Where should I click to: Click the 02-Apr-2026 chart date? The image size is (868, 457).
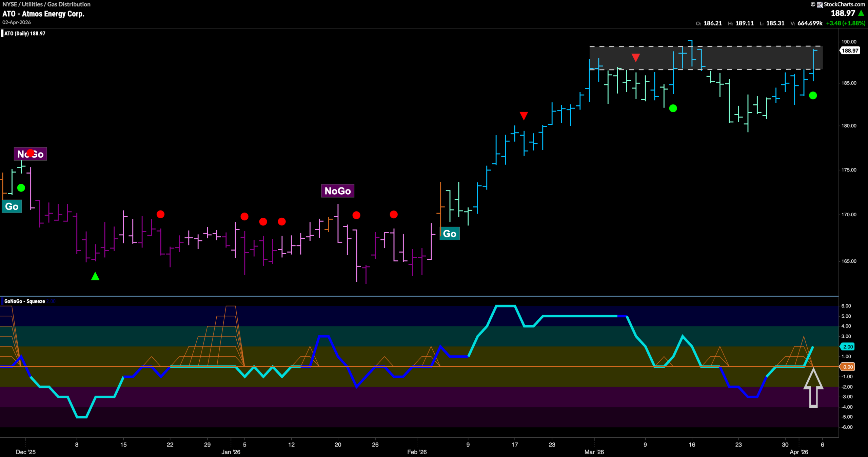pyautogui.click(x=17, y=22)
